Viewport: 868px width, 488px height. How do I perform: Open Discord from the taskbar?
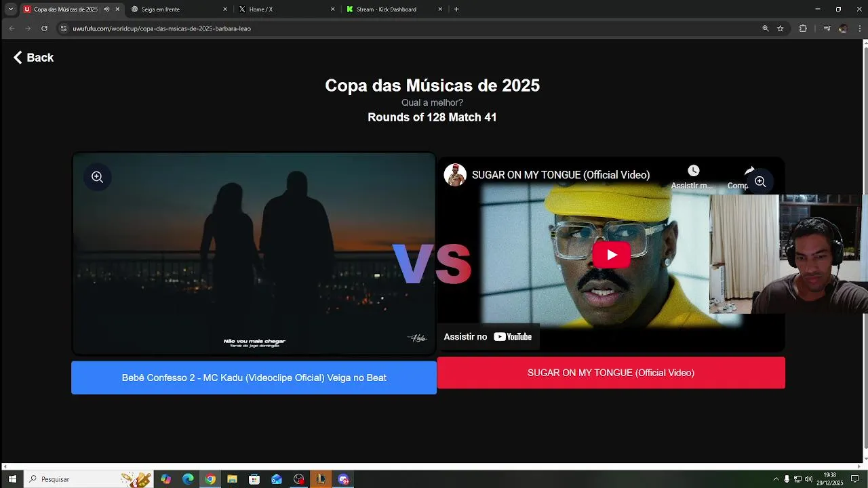pos(343,479)
